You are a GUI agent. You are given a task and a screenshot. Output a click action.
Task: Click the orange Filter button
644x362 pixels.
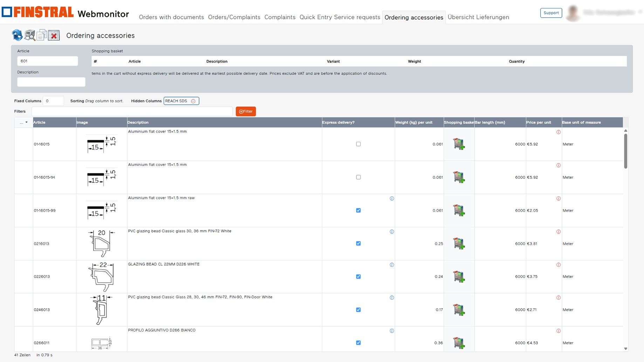pos(246,111)
